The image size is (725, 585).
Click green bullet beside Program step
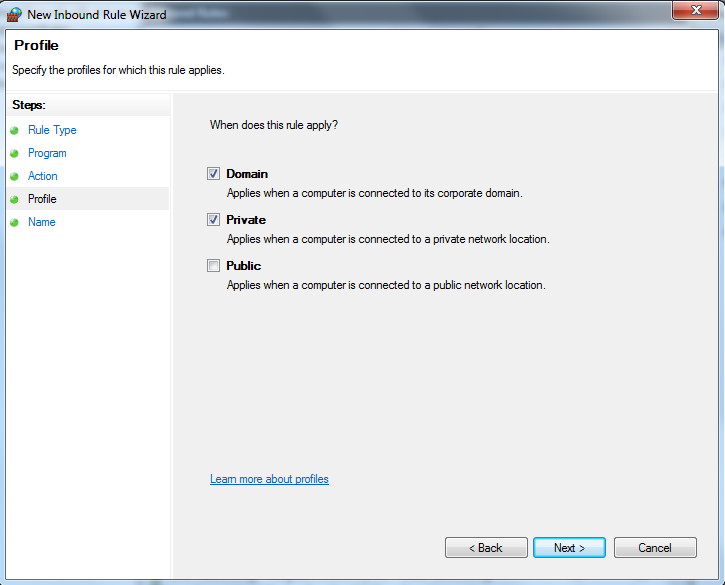click(14, 154)
